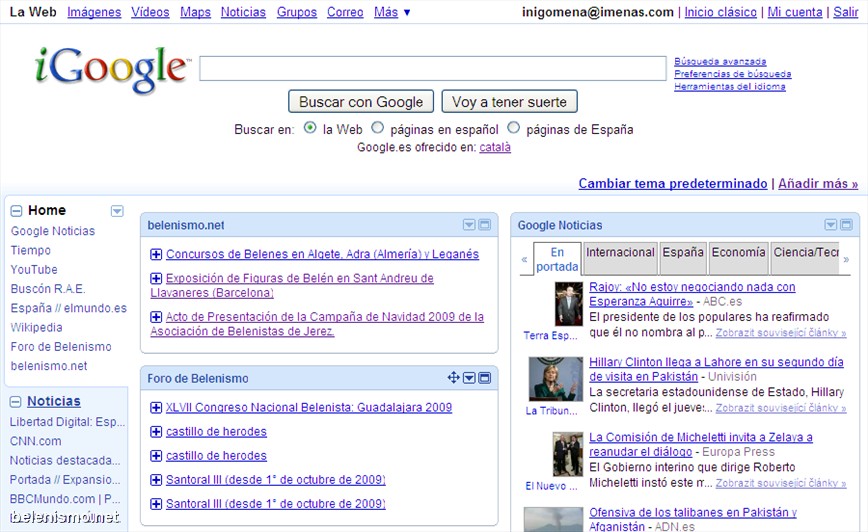Click Cambiar tema predeterminado link
Viewport: 868px width, 532px height.
[x=673, y=183]
